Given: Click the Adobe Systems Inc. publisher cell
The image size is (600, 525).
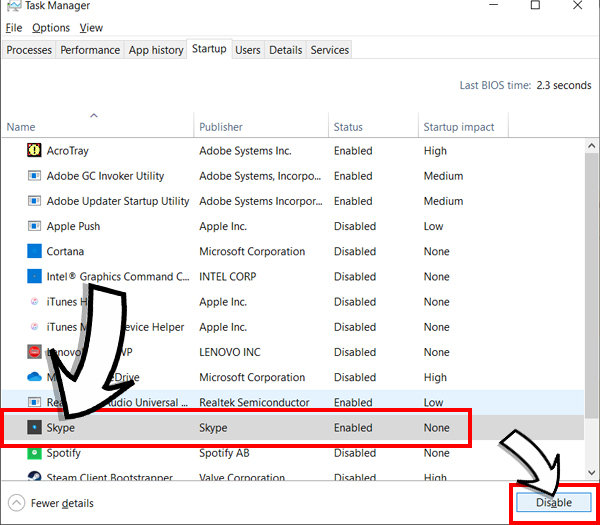Looking at the screenshot, I should click(x=245, y=151).
